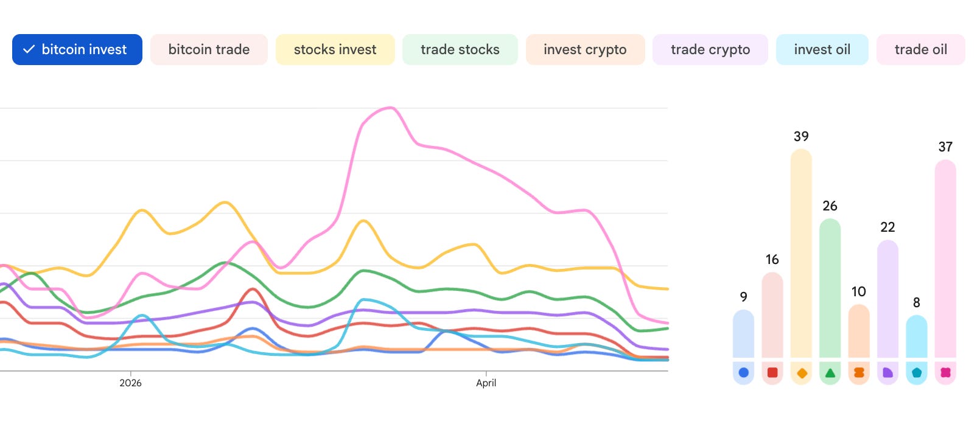Toggle the invest oil chip
The image size is (980, 424).
pyautogui.click(x=822, y=49)
